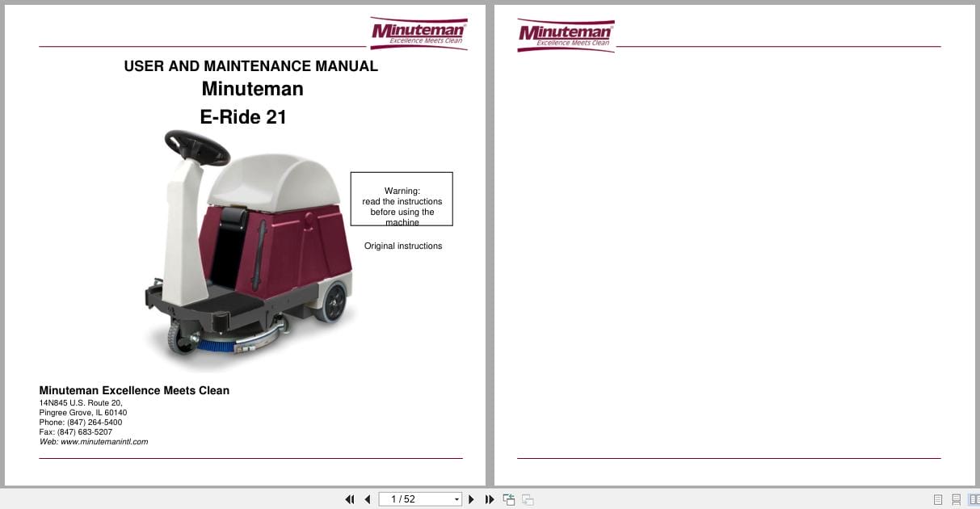Jump to the last page of the manual
Image resolution: width=980 pixels, height=509 pixels.
pos(490,499)
